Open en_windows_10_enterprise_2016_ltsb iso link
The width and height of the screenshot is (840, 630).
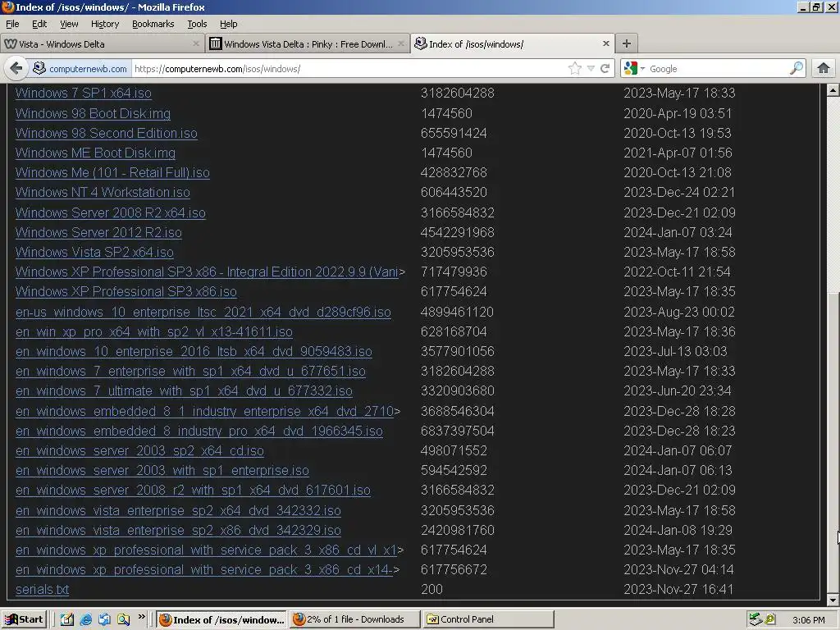[194, 351]
